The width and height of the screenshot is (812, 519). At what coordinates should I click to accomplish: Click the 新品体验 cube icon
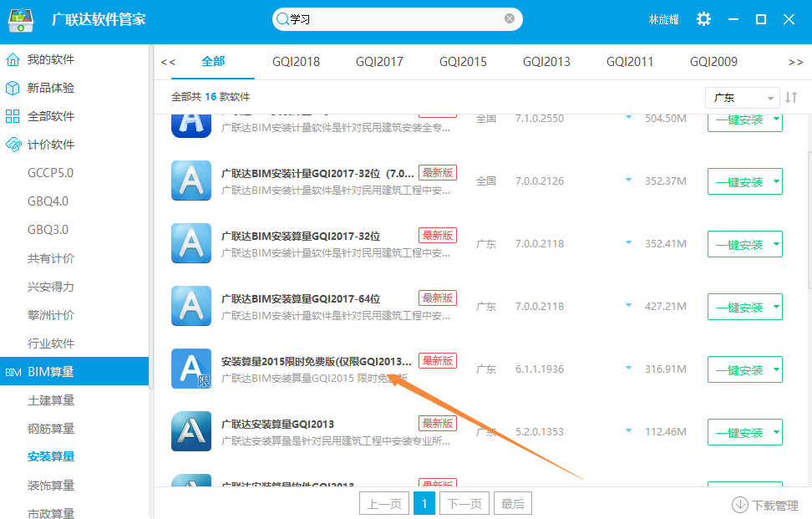tap(13, 88)
